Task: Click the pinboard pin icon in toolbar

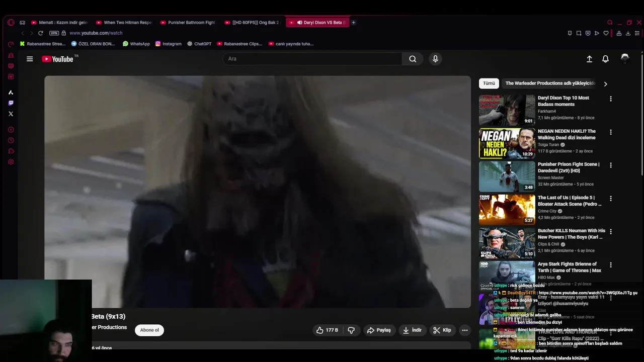Action: (x=570, y=33)
